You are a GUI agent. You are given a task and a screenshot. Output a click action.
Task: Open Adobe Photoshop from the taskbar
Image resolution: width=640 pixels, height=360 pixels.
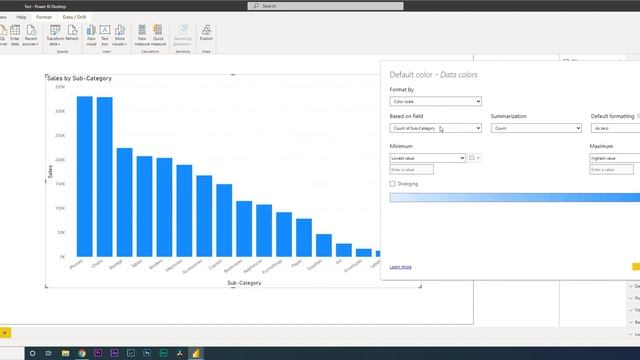(147, 353)
